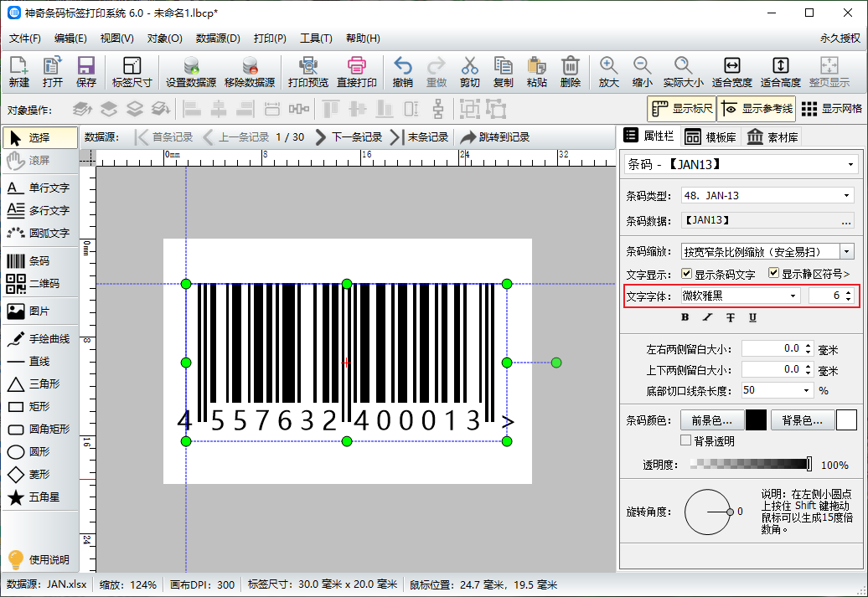Select the 三角形 triangle tool
868x597 pixels.
[x=40, y=384]
